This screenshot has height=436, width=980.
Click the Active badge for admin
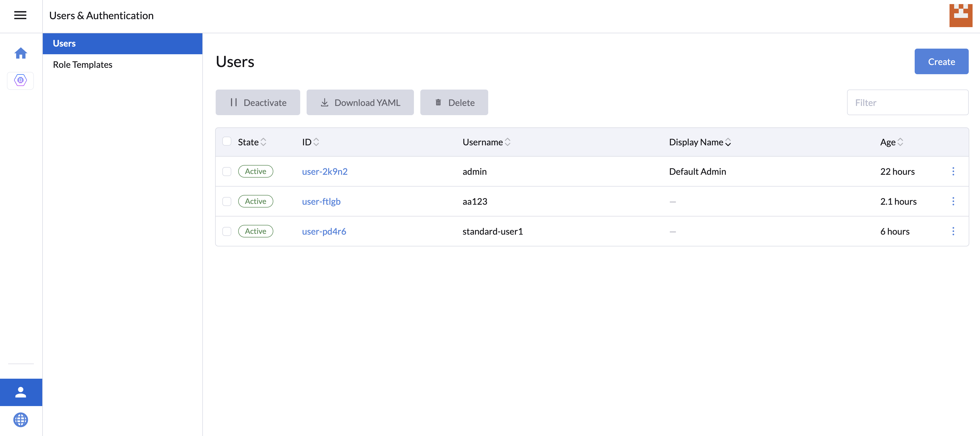(x=255, y=171)
